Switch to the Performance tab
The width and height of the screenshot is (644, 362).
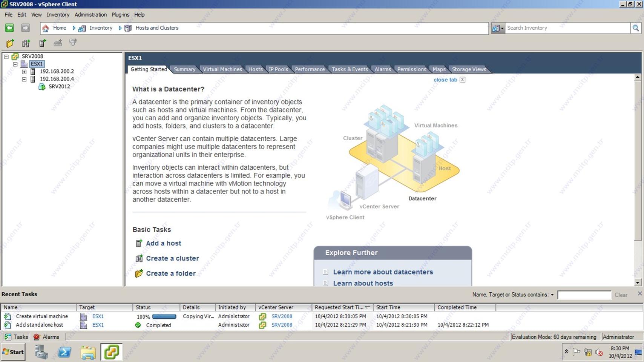(310, 69)
